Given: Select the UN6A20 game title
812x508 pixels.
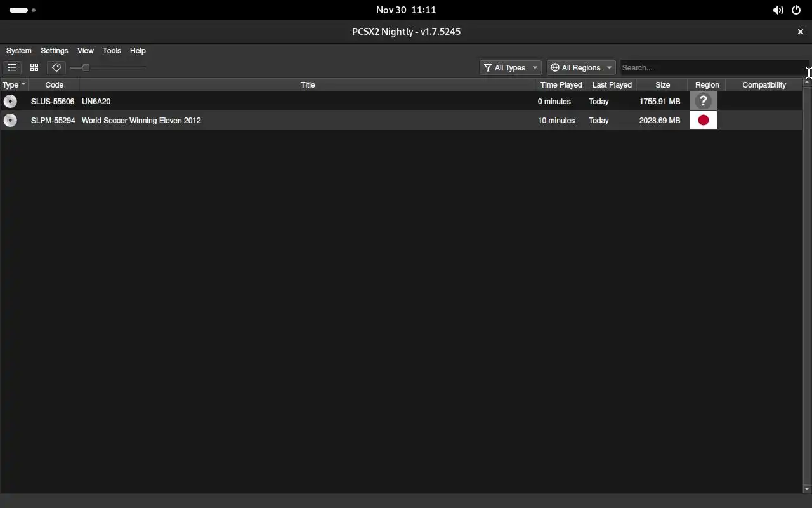Looking at the screenshot, I should pos(96,102).
